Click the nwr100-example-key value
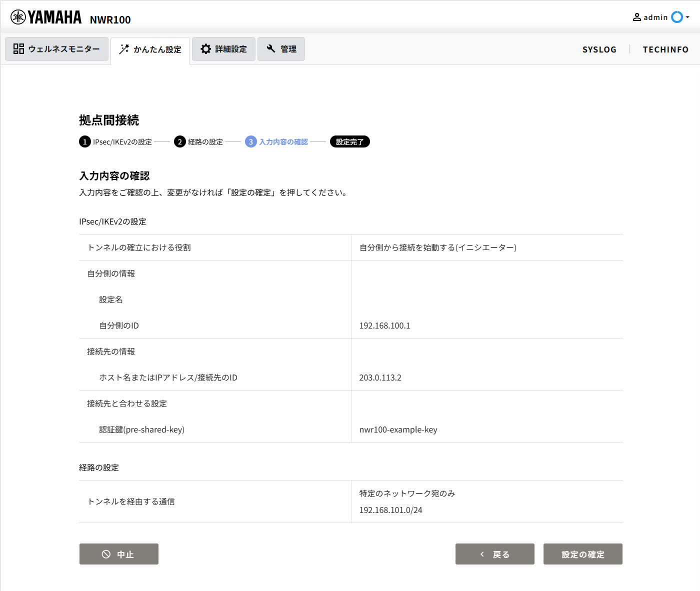 (398, 429)
